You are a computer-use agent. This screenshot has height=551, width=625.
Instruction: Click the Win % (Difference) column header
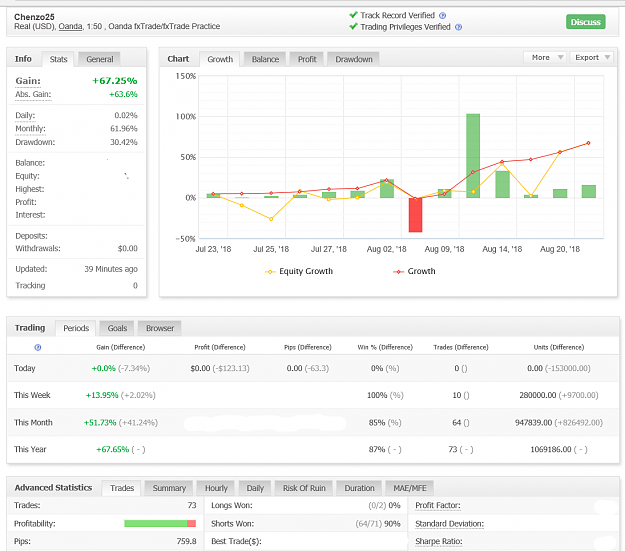click(x=385, y=347)
